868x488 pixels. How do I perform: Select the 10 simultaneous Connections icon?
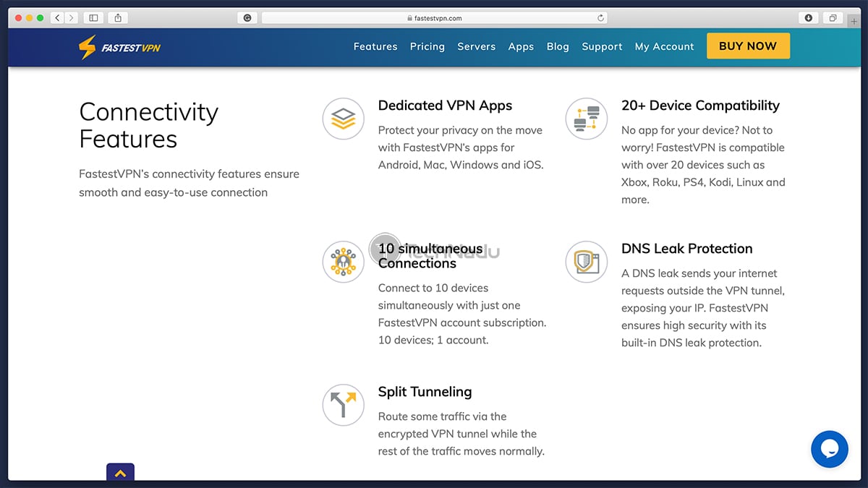coord(343,262)
